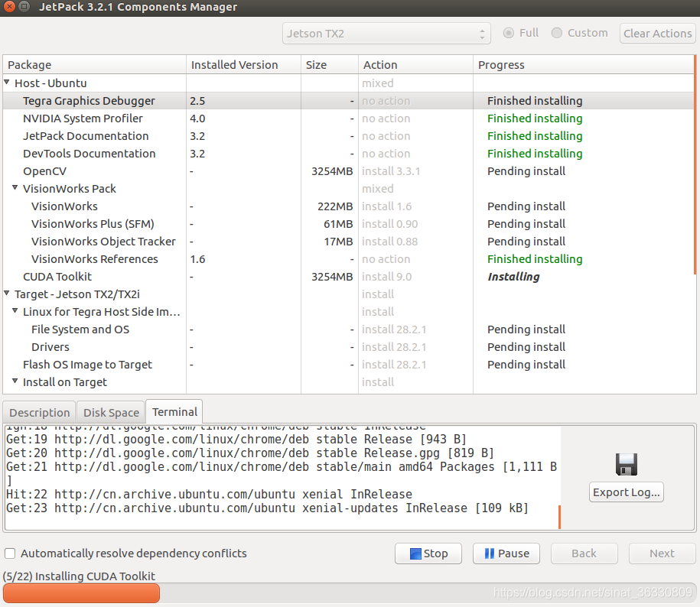
Task: Click the terminal output scrollbar
Action: 559,517
